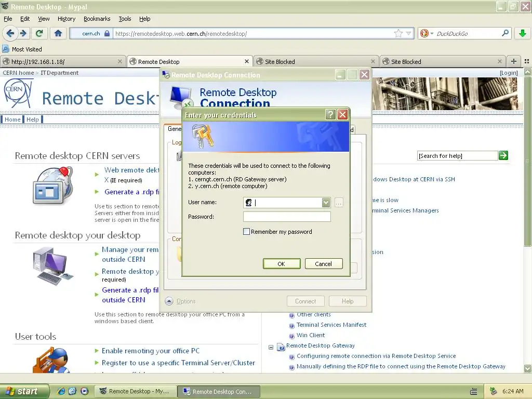The width and height of the screenshot is (532, 399).
Task: Click Connect in Remote Desktop Connection window
Action: (x=305, y=301)
